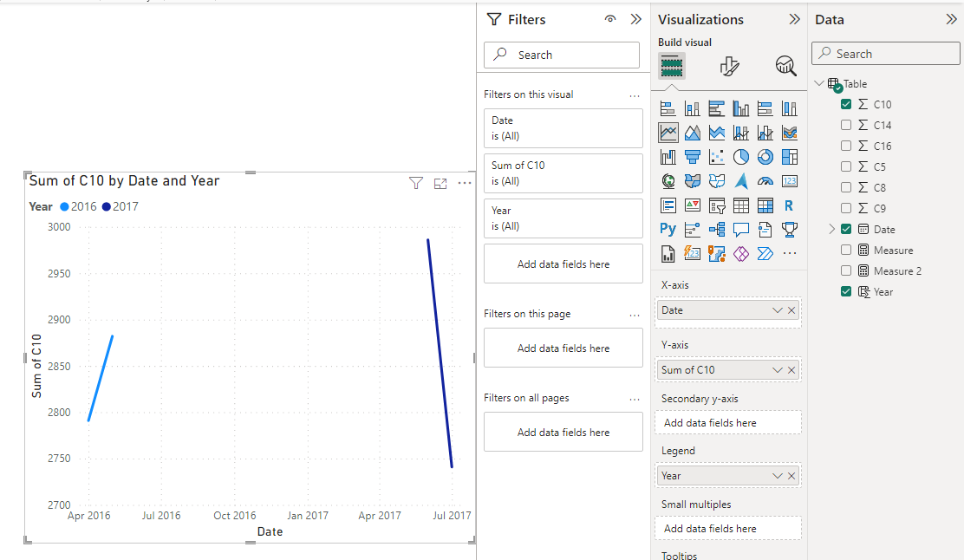The width and height of the screenshot is (964, 560).
Task: Select the pie chart visual
Action: (x=741, y=158)
